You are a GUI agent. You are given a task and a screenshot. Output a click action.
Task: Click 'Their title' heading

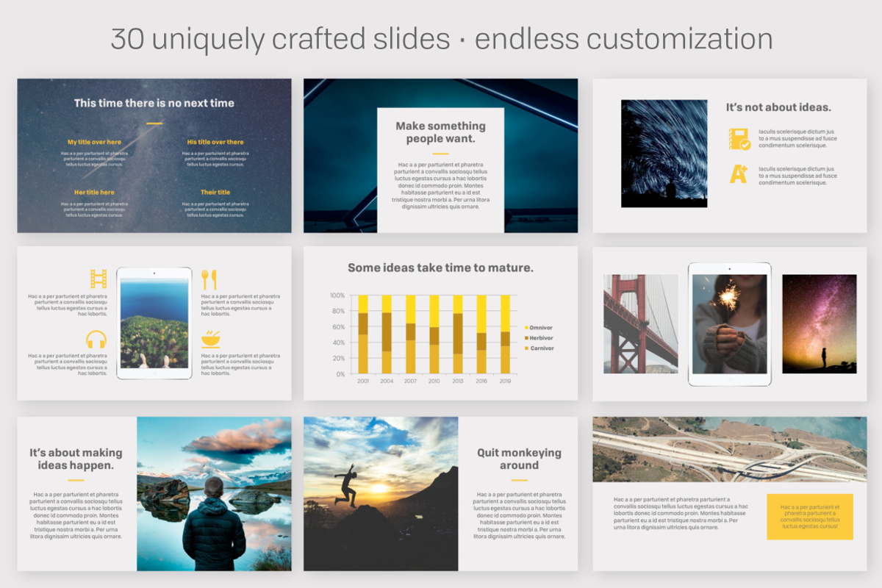215,193
